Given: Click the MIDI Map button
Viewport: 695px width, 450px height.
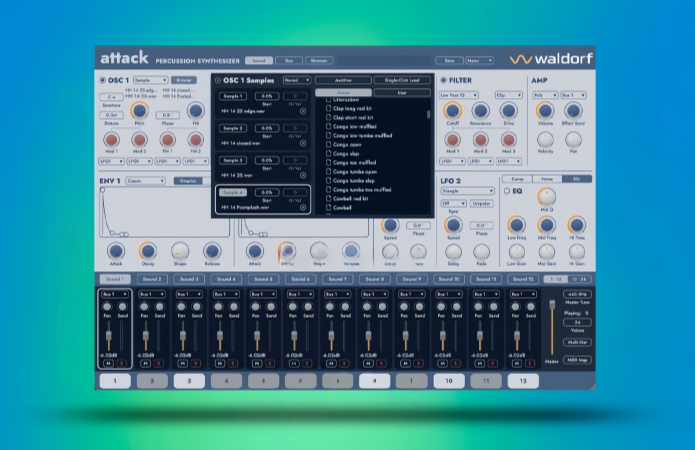Looking at the screenshot, I should click(577, 360).
